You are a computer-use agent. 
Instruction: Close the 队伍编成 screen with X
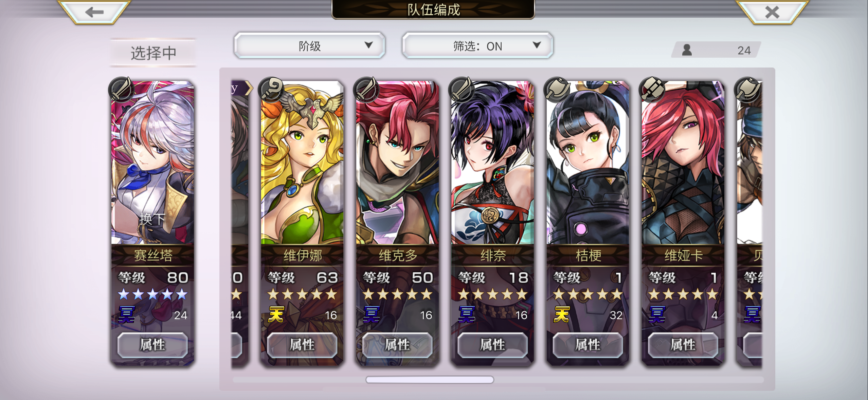772,12
